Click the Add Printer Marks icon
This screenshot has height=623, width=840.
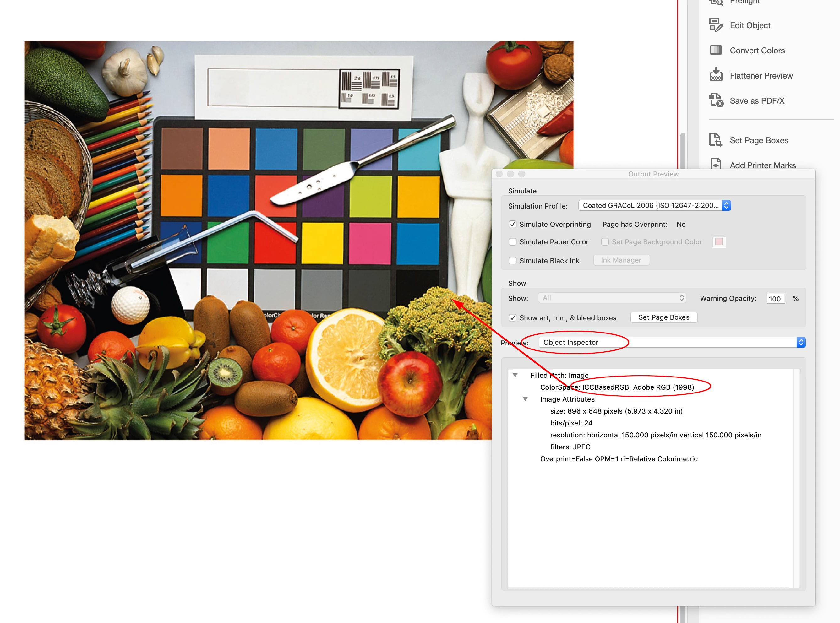pos(716,164)
